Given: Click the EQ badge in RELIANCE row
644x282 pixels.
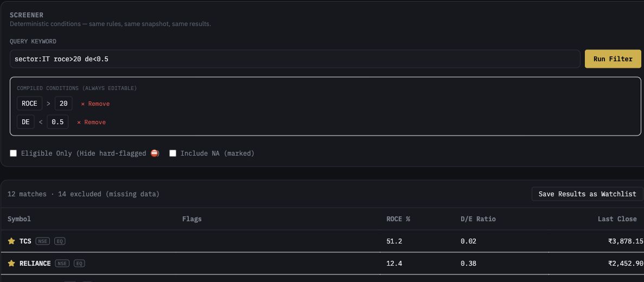Looking at the screenshot, I should coord(79,263).
